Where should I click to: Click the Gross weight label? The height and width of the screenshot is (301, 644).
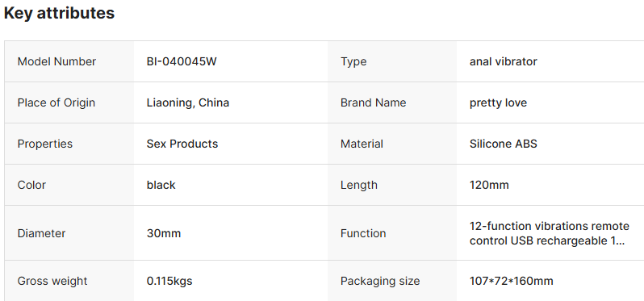(52, 281)
